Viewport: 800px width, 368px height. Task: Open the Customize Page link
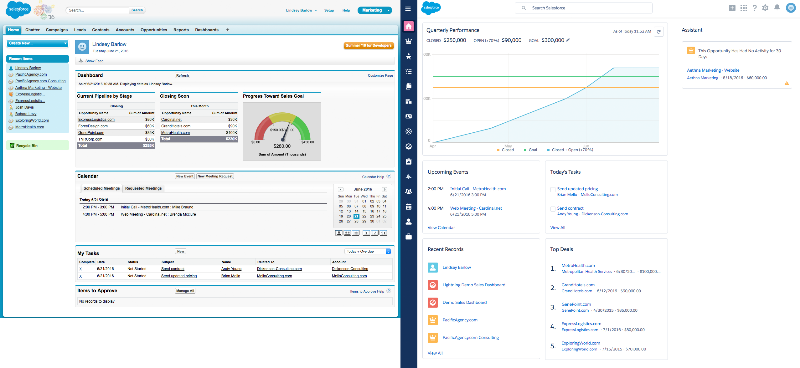coord(381,76)
